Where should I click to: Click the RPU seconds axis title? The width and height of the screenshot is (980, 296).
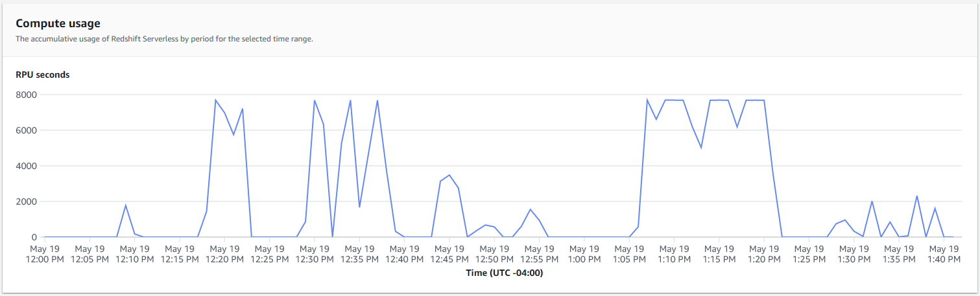click(43, 74)
